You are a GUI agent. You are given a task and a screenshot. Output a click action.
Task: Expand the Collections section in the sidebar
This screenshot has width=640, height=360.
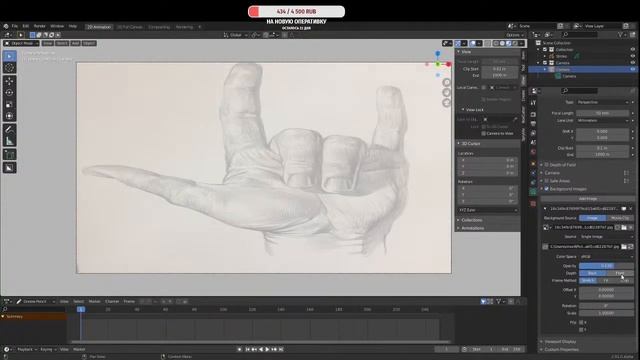point(471,220)
